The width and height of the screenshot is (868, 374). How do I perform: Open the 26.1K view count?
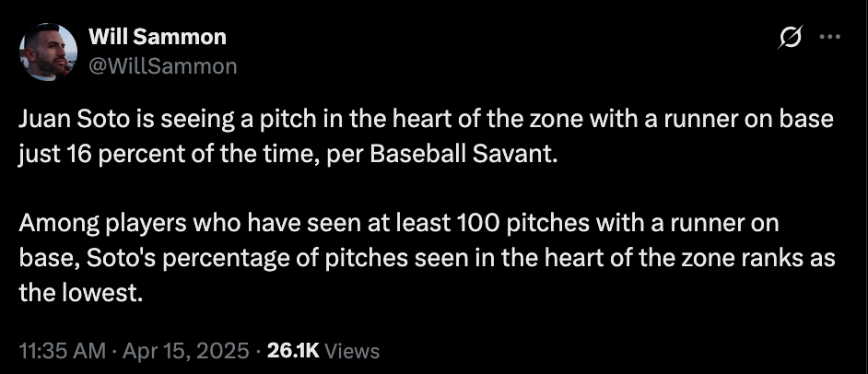click(x=292, y=351)
